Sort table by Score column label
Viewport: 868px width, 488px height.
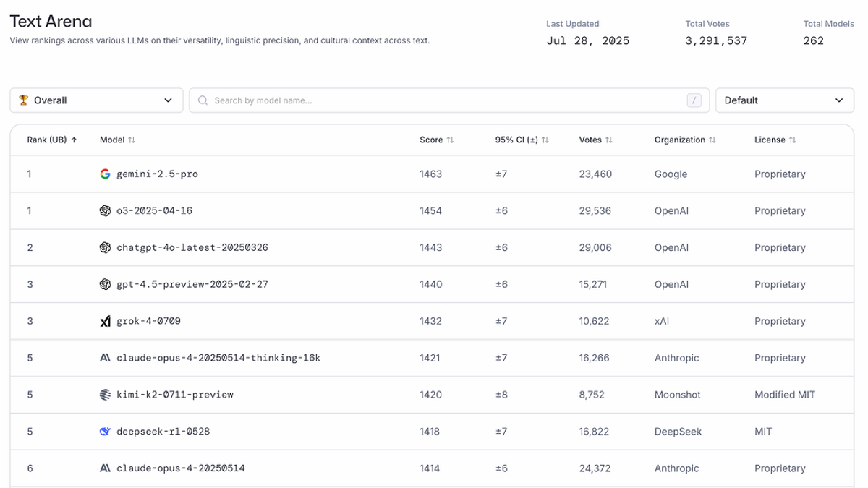pyautogui.click(x=431, y=140)
